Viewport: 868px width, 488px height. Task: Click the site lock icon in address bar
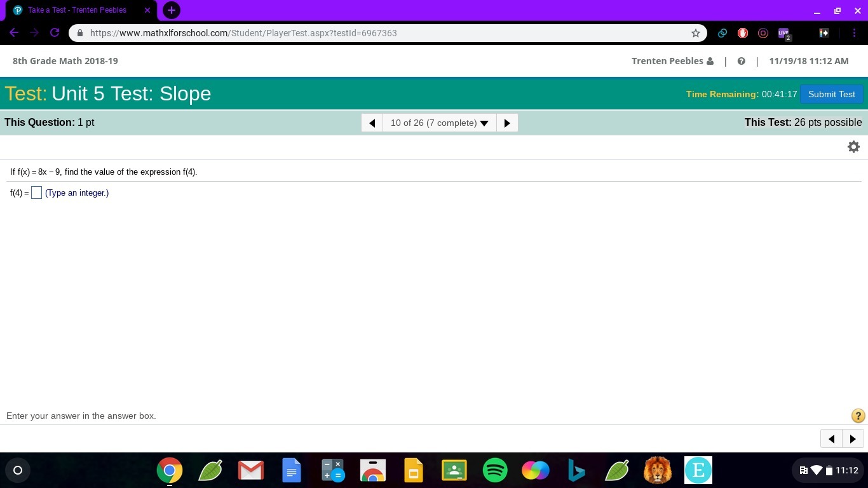pos(80,33)
